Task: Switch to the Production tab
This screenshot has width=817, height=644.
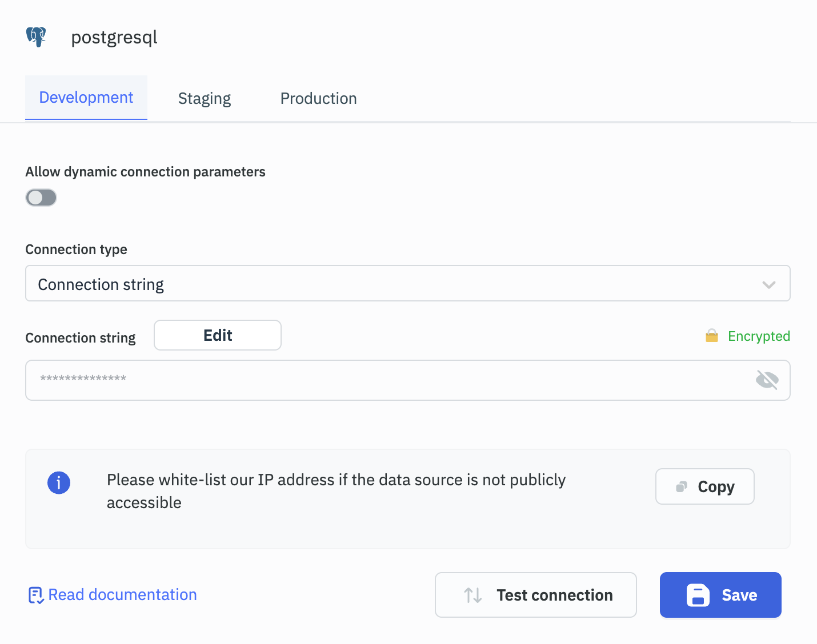Action: (318, 99)
